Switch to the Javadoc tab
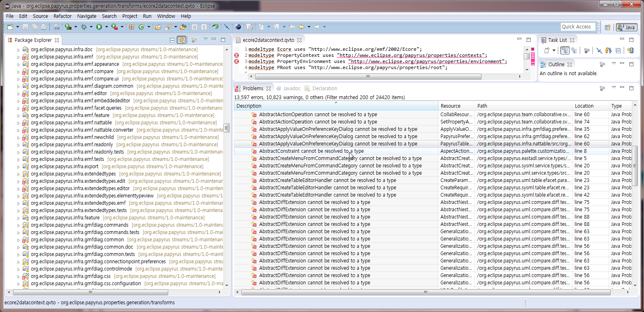Viewport: 644px width, 312px height. point(288,88)
